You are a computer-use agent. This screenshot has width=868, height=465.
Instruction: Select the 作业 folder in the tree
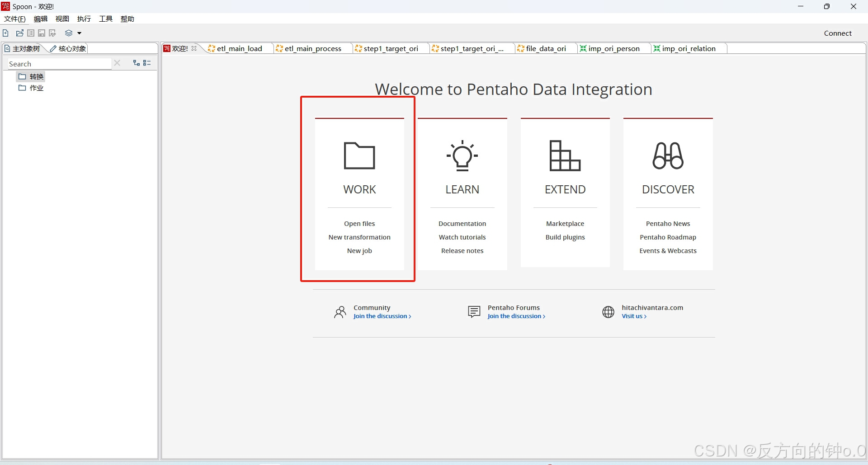click(31, 88)
